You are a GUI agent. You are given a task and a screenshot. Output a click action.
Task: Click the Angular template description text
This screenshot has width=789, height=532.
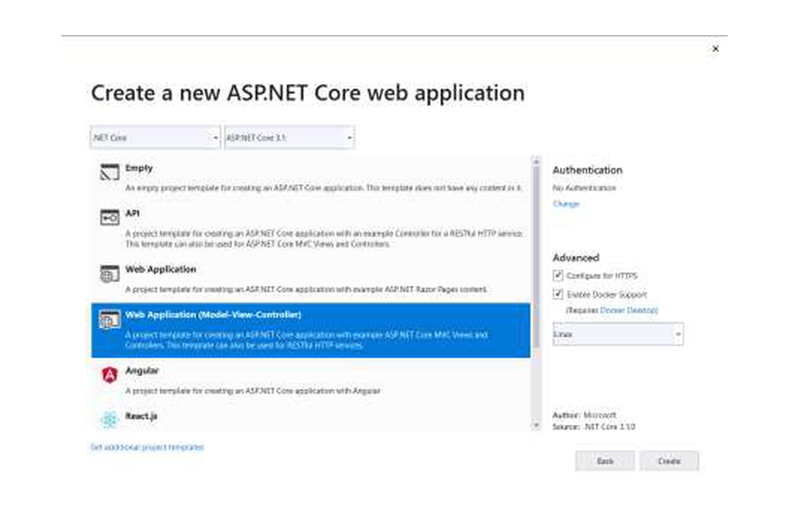click(252, 391)
